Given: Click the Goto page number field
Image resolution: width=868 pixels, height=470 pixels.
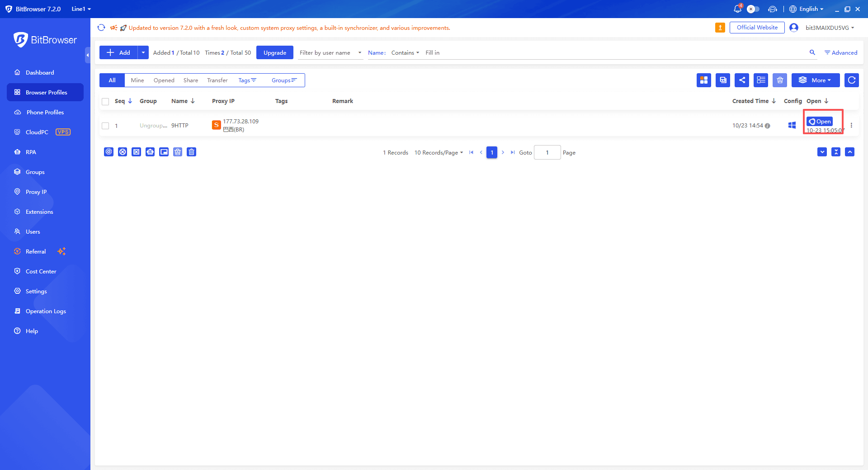Looking at the screenshot, I should click(547, 152).
